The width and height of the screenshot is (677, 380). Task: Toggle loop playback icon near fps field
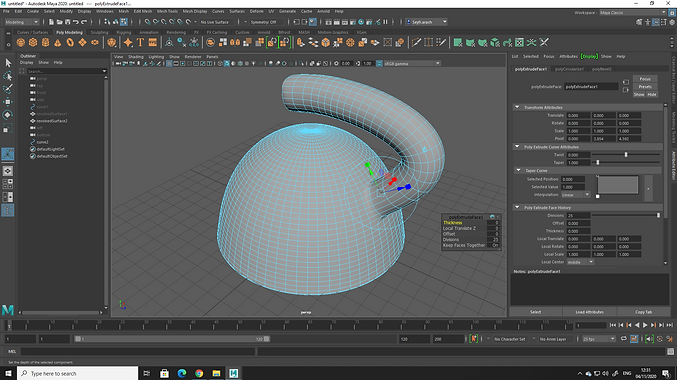[623, 339]
